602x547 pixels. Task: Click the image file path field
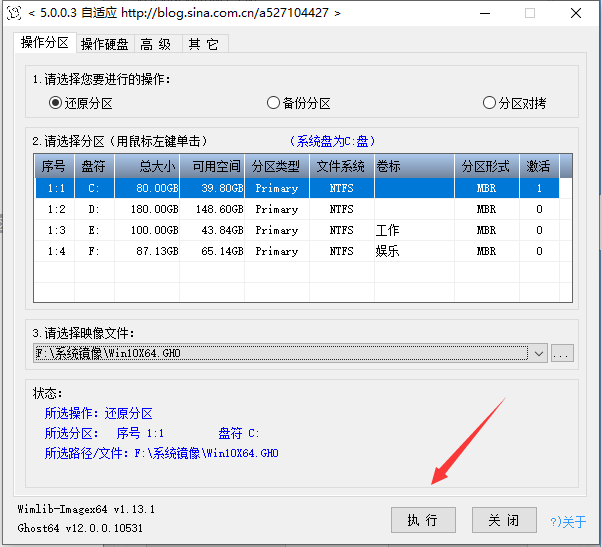pyautogui.click(x=280, y=353)
